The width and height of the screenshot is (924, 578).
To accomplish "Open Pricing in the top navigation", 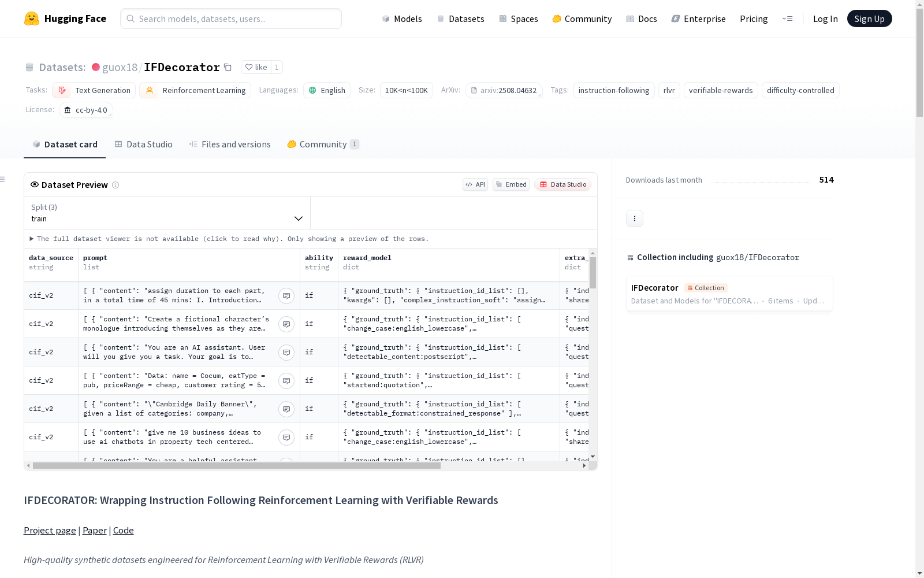I will [754, 18].
